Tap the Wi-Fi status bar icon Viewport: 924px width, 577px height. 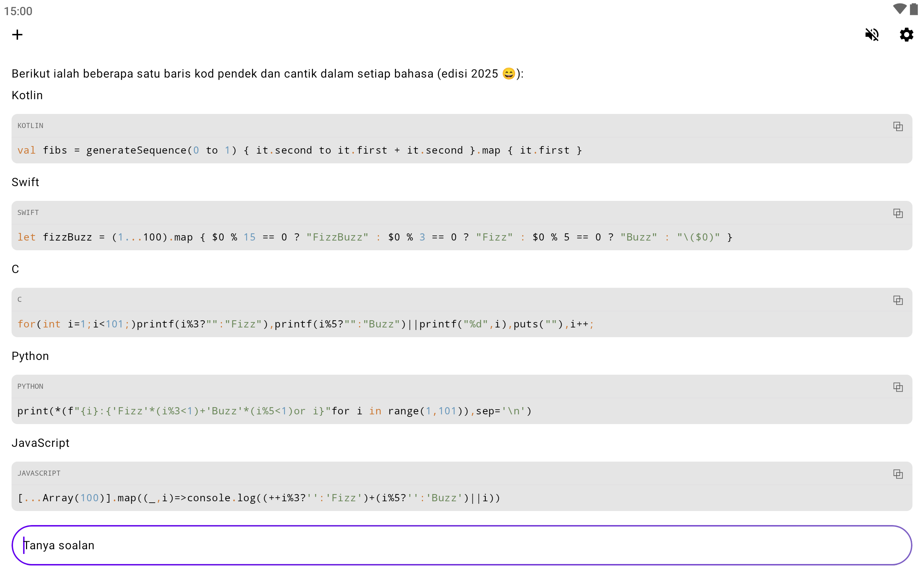899,9
